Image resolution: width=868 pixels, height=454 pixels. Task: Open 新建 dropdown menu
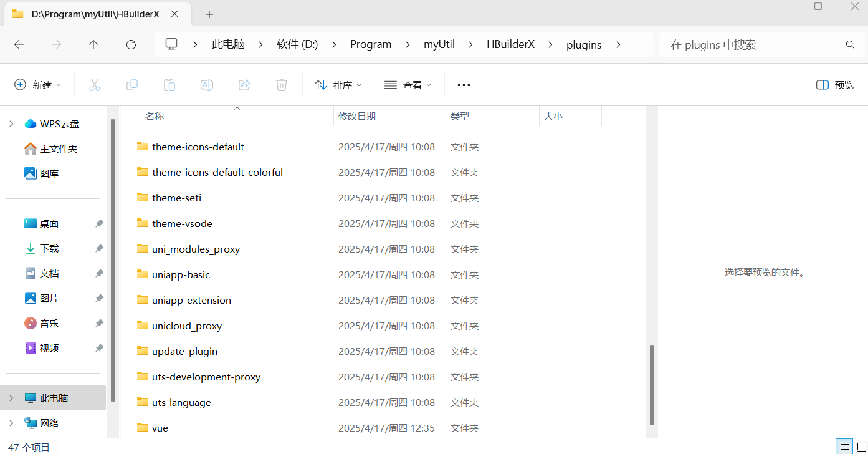pyautogui.click(x=38, y=85)
